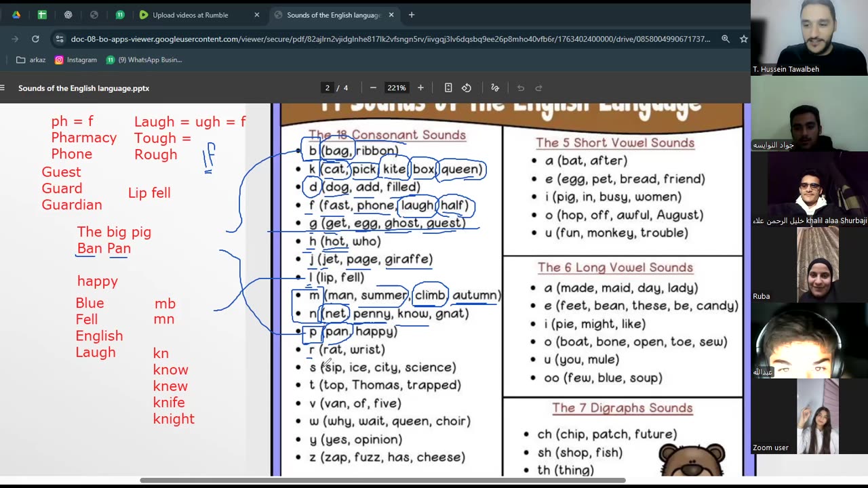Switch to Upload videos at Rumble tab
Viewport: 868px width, 488px height.
coord(191,15)
